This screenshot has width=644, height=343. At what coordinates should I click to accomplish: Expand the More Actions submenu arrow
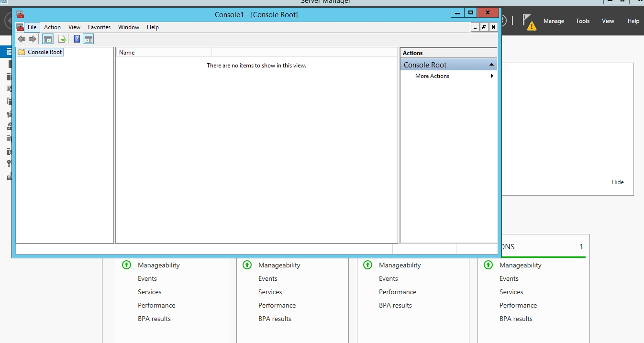click(492, 76)
